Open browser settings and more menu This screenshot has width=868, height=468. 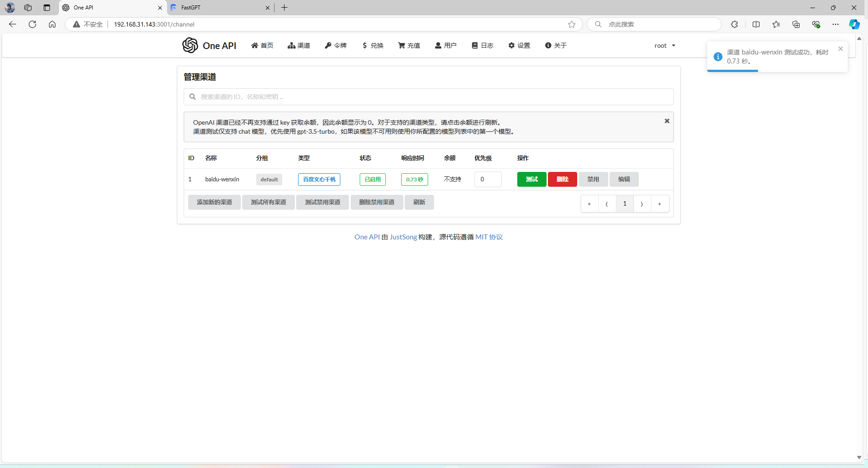[x=836, y=24]
